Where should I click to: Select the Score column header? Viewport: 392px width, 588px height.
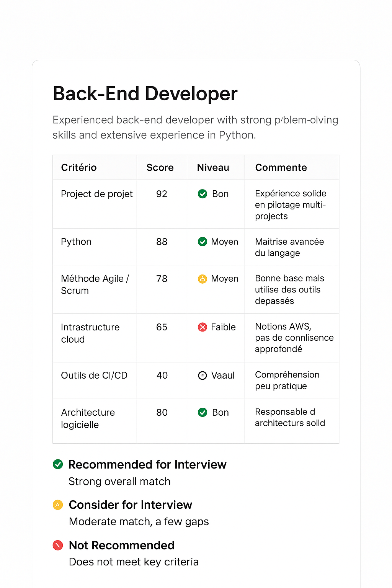click(160, 168)
